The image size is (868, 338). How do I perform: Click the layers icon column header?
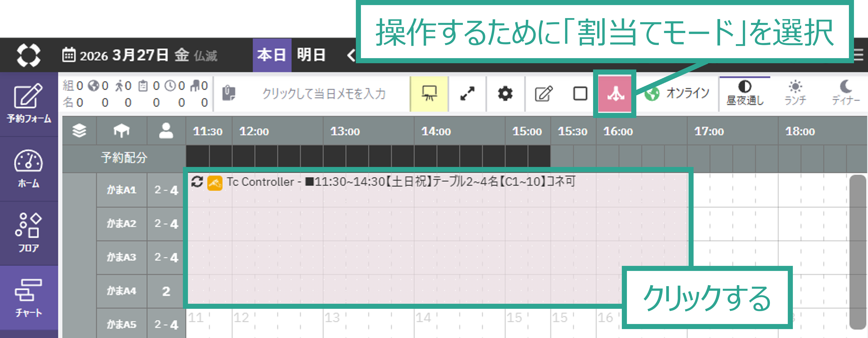pyautogui.click(x=79, y=131)
